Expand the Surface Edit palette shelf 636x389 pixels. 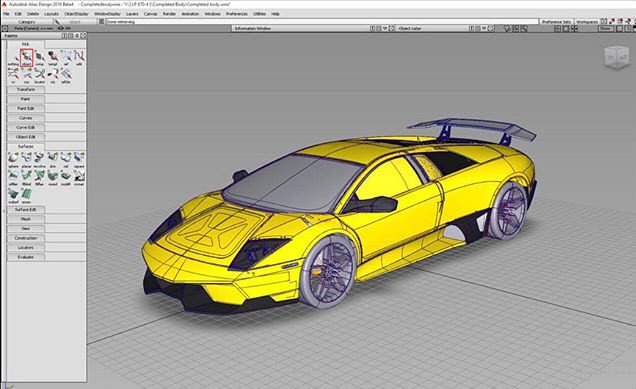click(x=26, y=210)
